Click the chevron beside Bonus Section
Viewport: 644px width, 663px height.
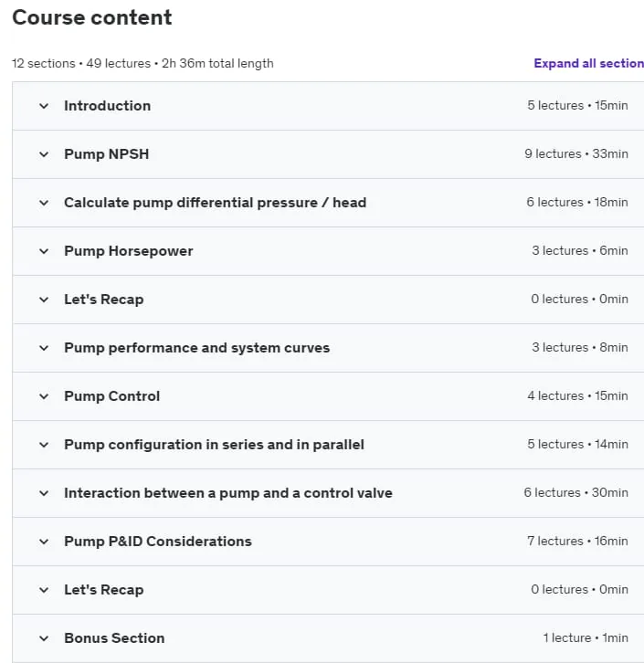44,638
